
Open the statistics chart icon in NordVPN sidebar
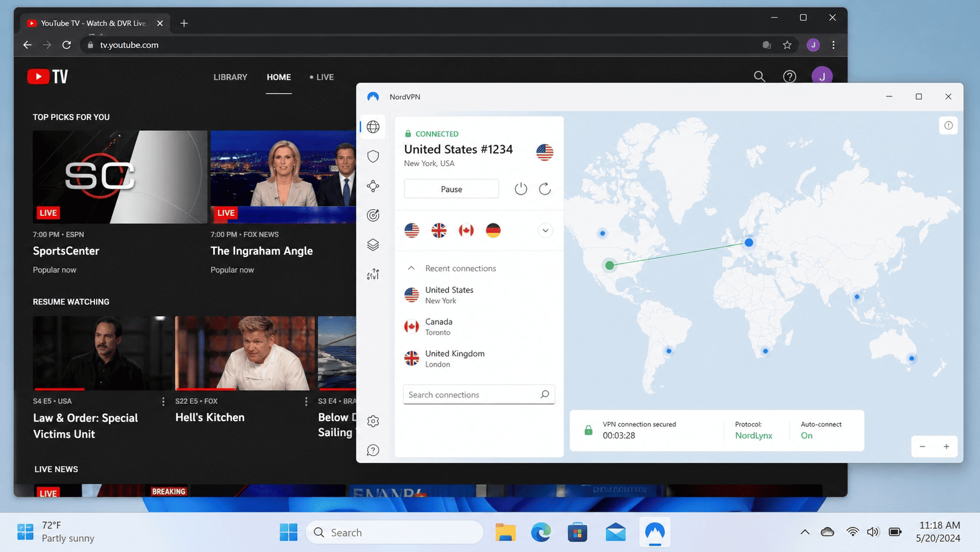373,274
